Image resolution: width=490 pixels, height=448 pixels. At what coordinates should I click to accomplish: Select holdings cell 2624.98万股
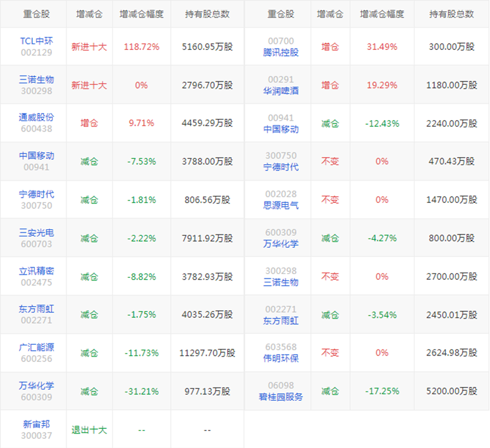coord(452,353)
